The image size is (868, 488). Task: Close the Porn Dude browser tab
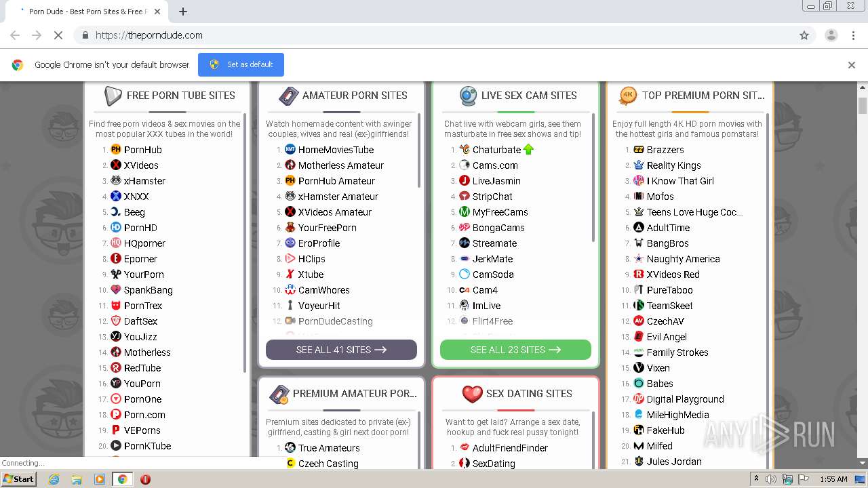[157, 12]
